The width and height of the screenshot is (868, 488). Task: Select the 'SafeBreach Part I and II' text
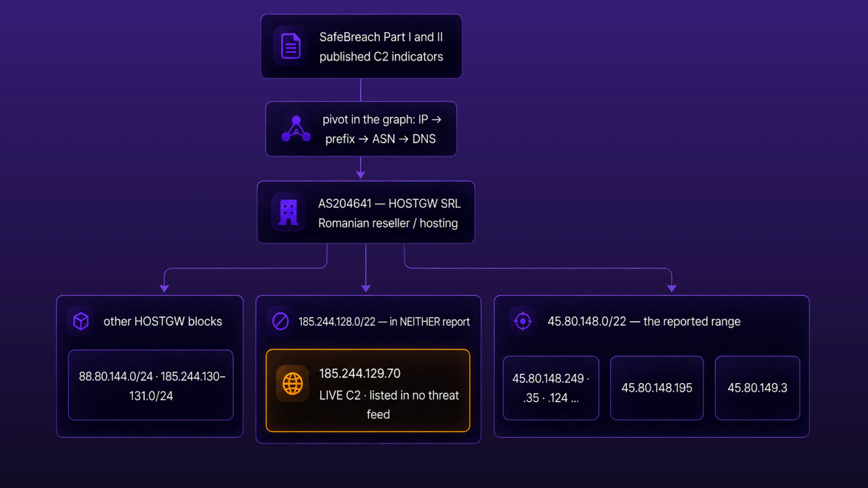(381, 37)
